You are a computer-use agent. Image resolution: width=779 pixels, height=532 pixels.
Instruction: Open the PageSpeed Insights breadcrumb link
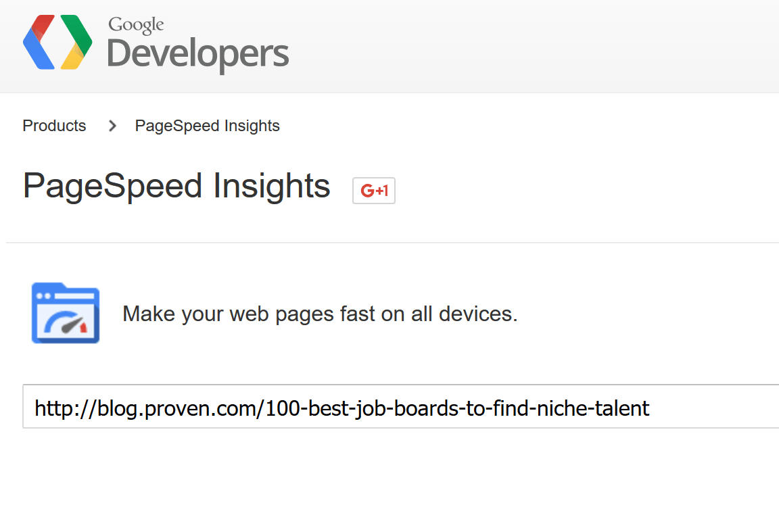point(207,126)
